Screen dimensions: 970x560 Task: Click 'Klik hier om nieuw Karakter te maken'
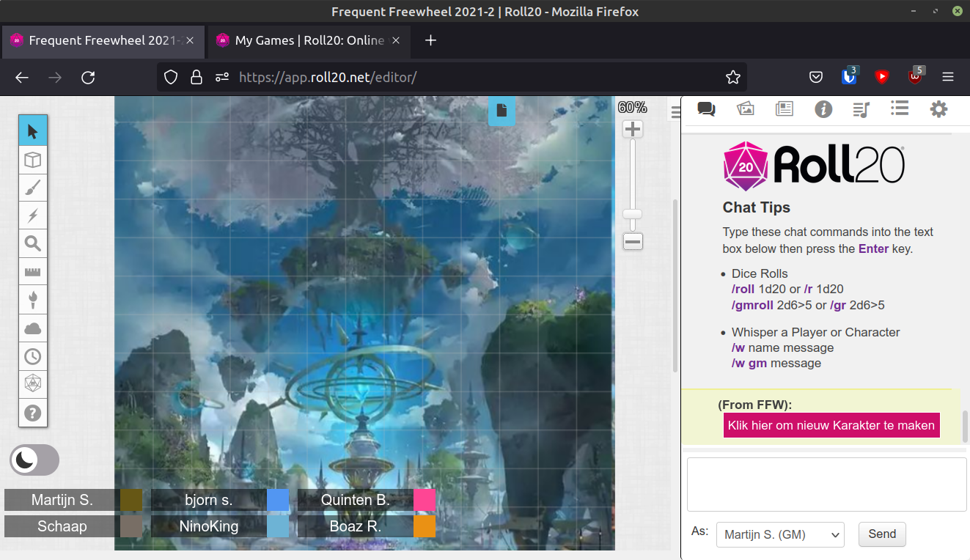click(831, 425)
